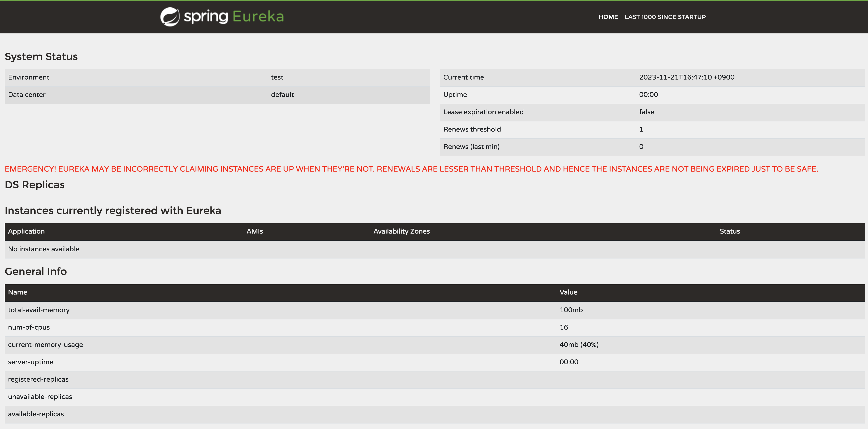Click the 100mb memory value
Screen dimensions: 868x429
click(571, 310)
